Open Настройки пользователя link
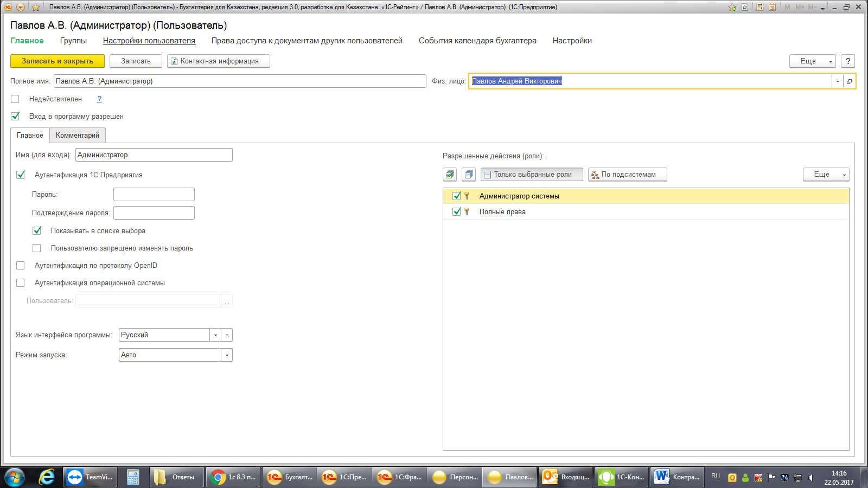This screenshot has height=488, width=868. tap(149, 41)
